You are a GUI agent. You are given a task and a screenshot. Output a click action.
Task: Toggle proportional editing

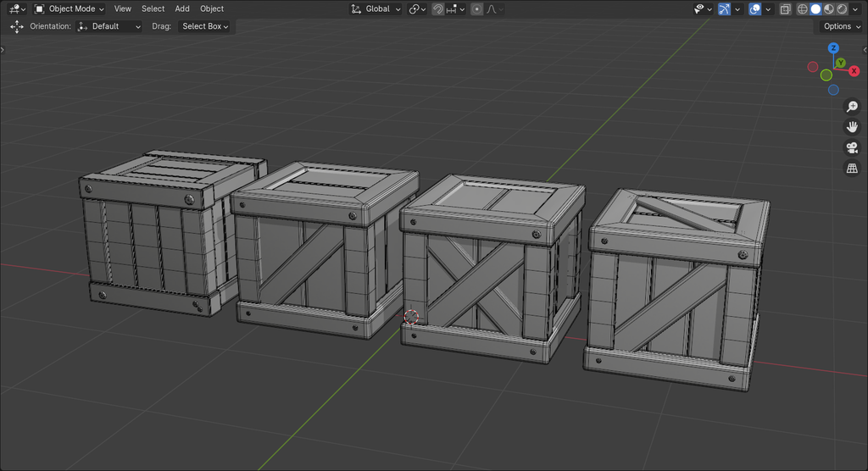476,8
